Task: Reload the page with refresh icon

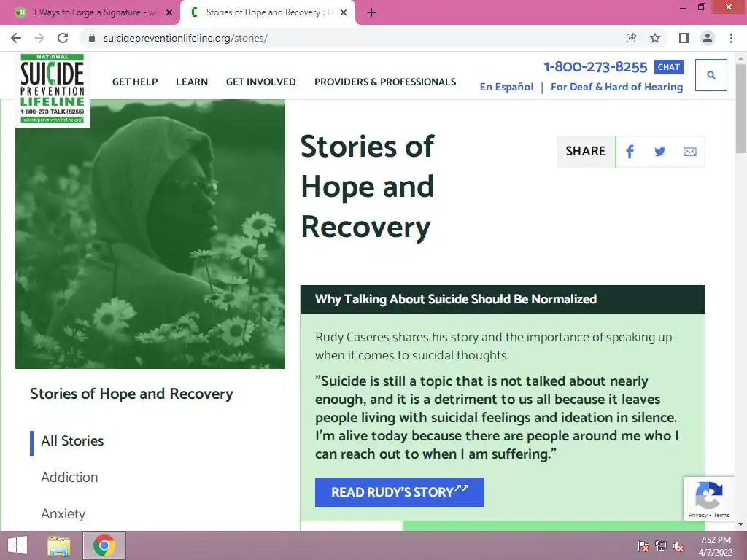Action: click(x=63, y=38)
